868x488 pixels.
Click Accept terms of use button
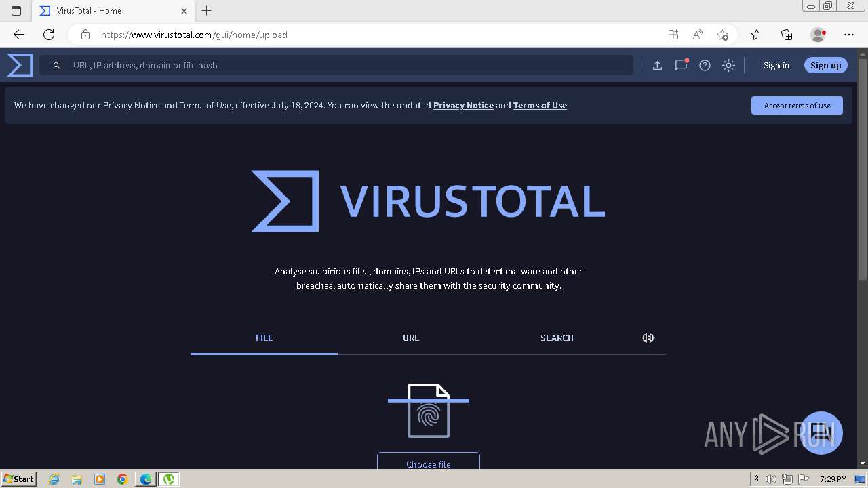click(797, 105)
